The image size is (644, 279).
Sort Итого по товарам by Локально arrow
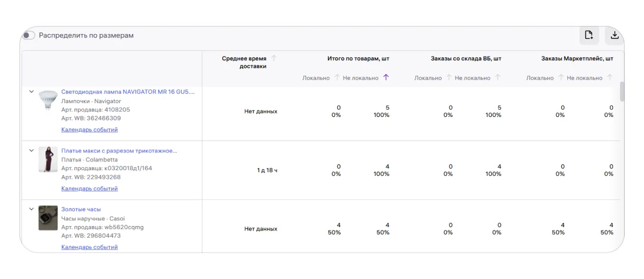coord(337,78)
